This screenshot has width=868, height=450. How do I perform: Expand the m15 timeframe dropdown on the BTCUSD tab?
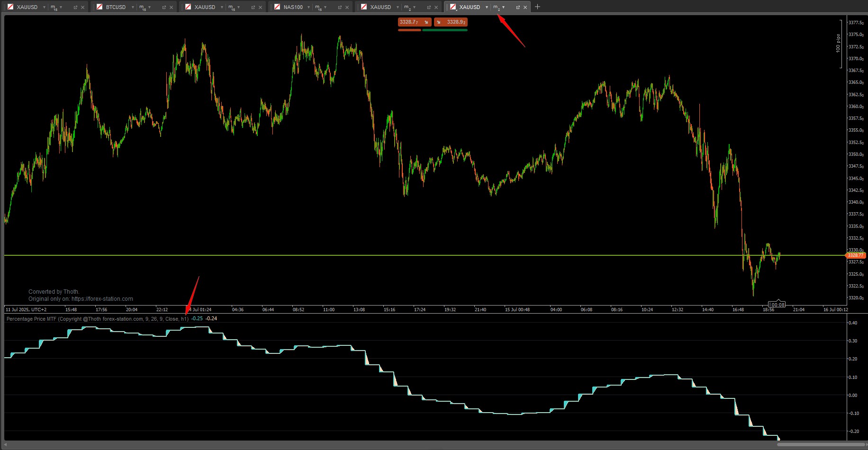tap(149, 7)
